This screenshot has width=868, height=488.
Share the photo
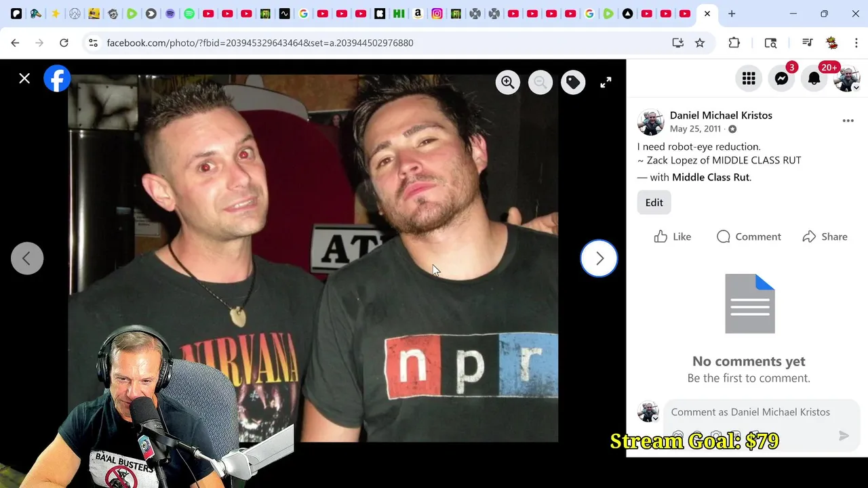[x=825, y=237]
